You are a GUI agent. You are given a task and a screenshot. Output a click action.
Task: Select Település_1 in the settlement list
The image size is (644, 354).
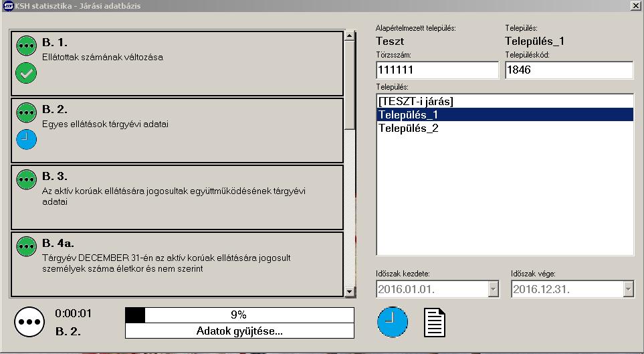(505, 114)
